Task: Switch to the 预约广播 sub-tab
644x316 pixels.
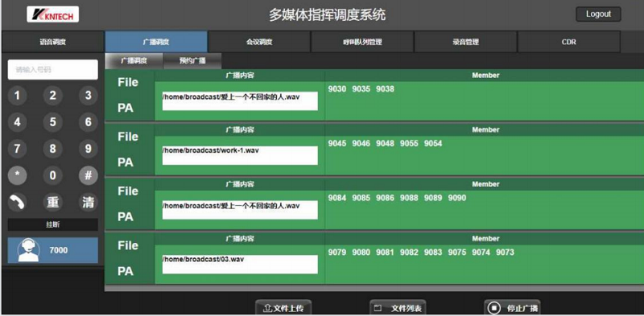Action: tap(192, 61)
